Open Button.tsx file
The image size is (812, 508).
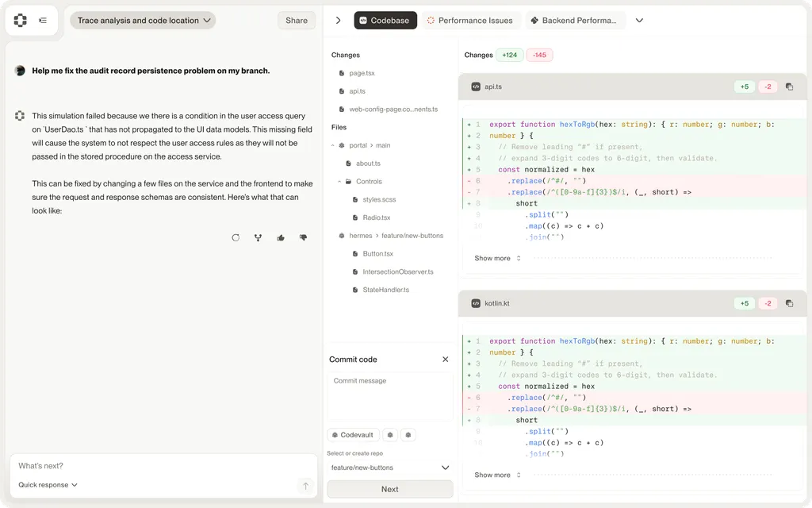378,254
